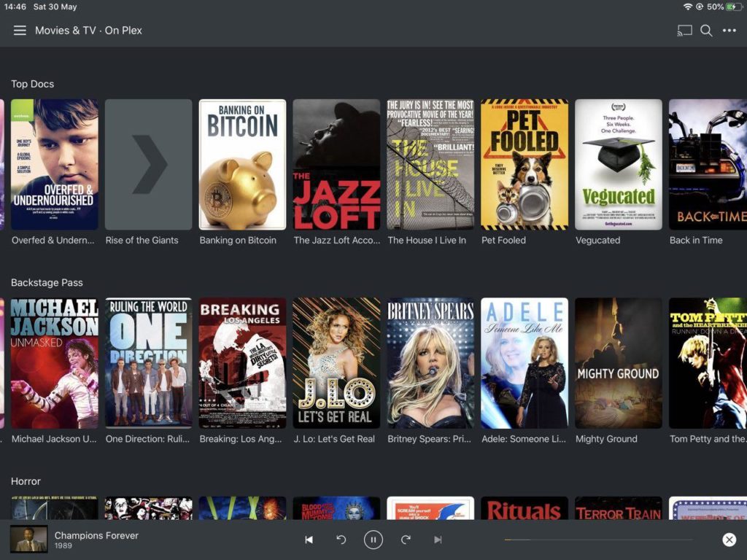Viewport: 747px width, 560px height.
Task: Open the Terror Train horror poster
Action: 619,508
